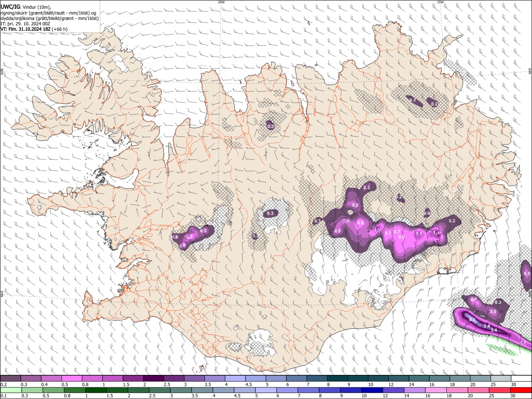The height and width of the screenshot is (399, 532).
Task: Click the 0.8 value label on the map
Action: click(401, 237)
